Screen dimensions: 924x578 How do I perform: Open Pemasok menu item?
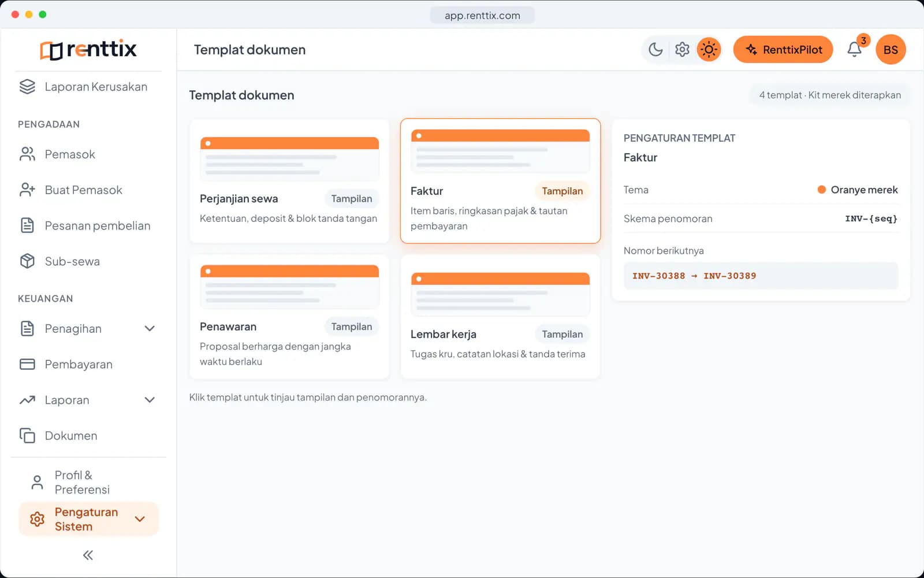(88, 154)
